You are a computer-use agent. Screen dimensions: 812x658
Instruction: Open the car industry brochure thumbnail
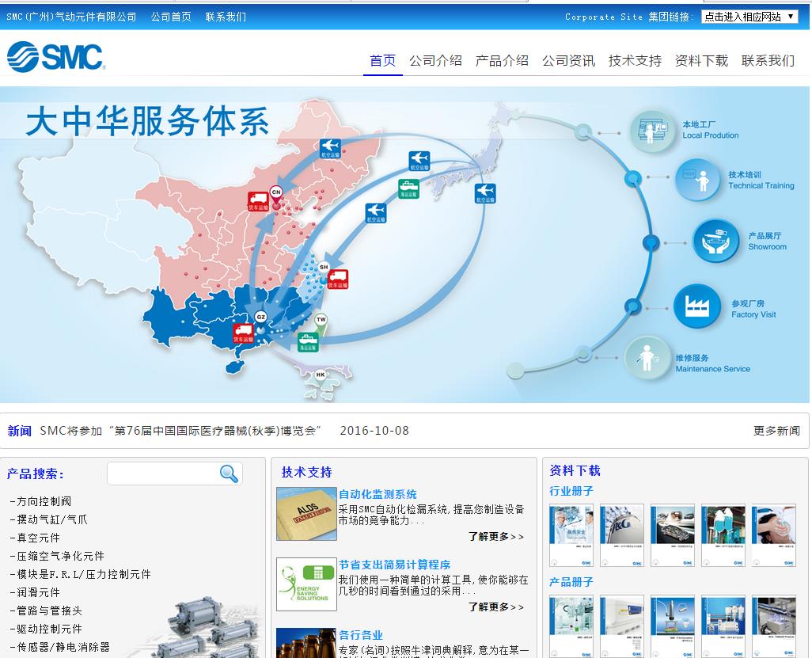(672, 535)
